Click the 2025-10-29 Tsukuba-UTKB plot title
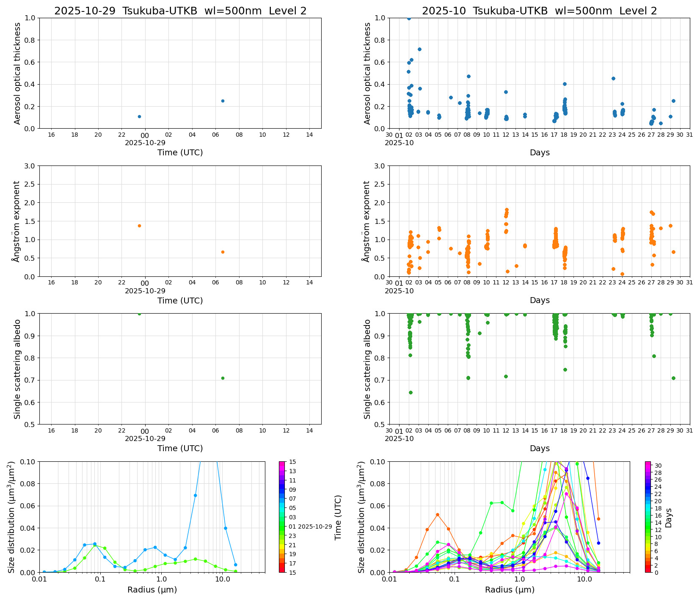 pos(180,11)
